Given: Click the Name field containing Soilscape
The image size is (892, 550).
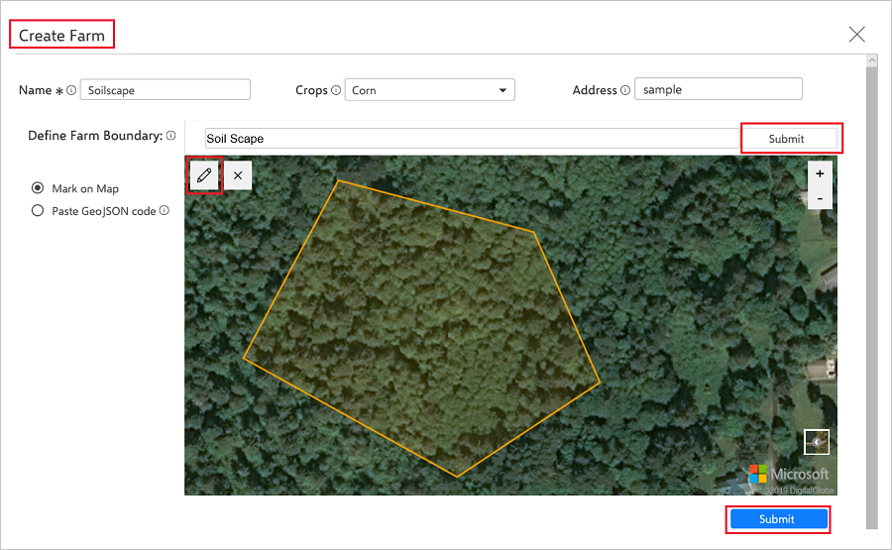Looking at the screenshot, I should 165,90.
